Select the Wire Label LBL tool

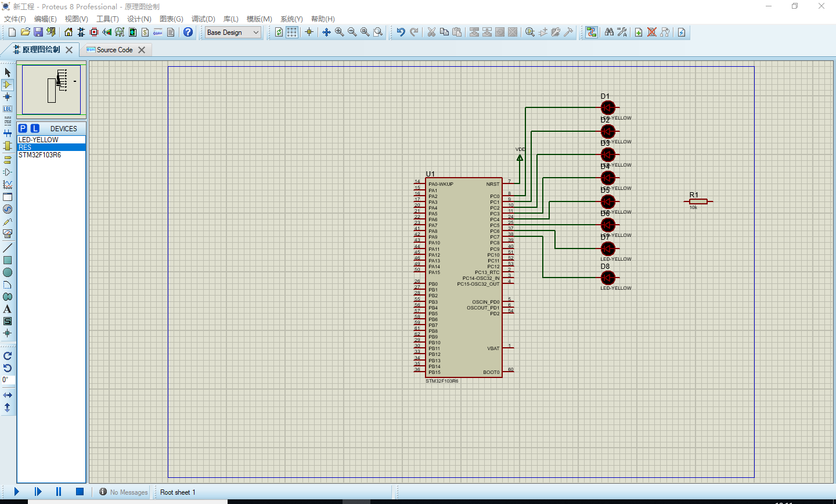pos(8,109)
